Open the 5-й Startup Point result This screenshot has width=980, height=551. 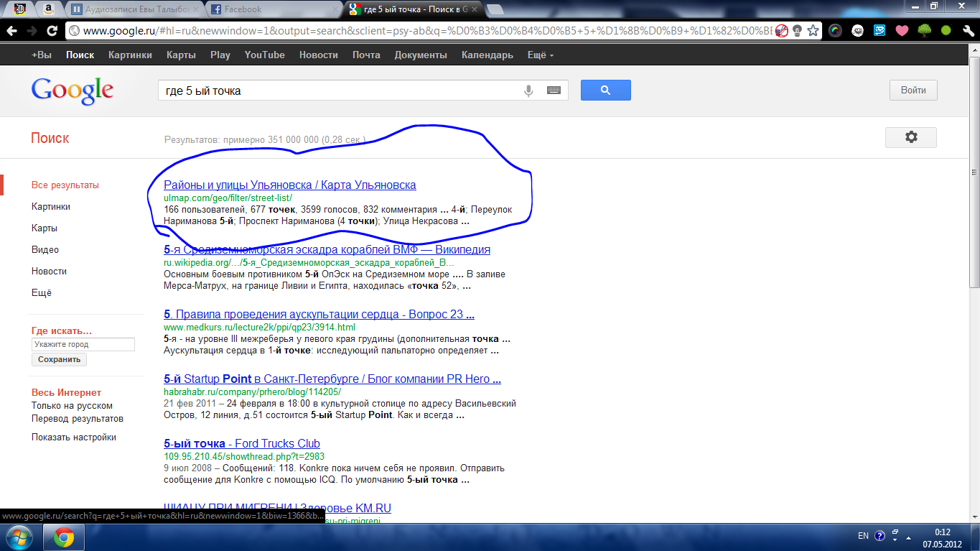[x=332, y=379]
